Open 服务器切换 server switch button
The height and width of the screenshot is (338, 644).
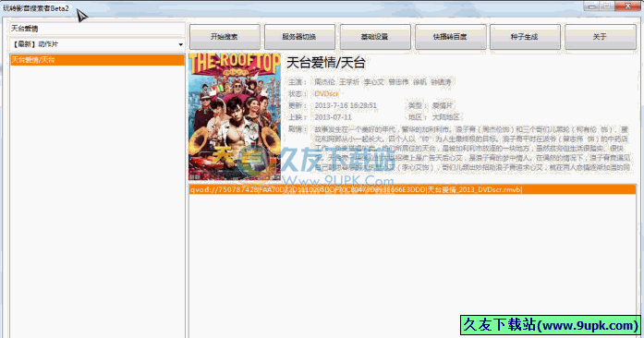tap(299, 37)
